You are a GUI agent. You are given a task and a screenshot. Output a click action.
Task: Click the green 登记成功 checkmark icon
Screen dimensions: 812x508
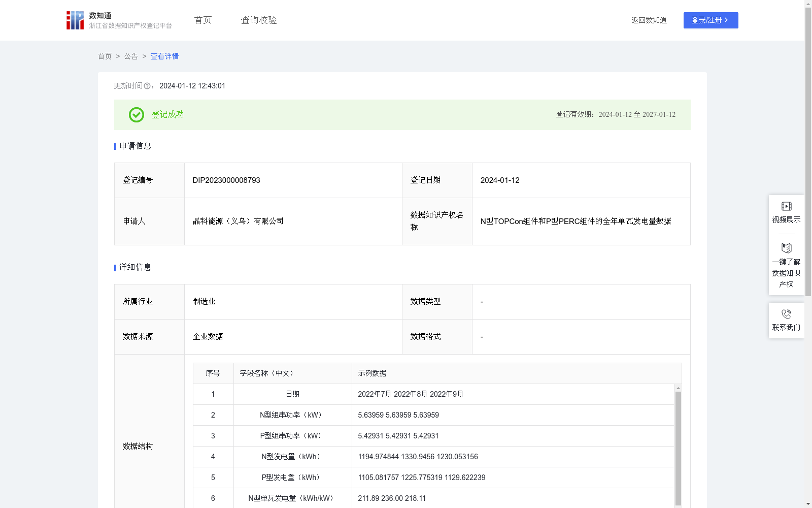[136, 115]
